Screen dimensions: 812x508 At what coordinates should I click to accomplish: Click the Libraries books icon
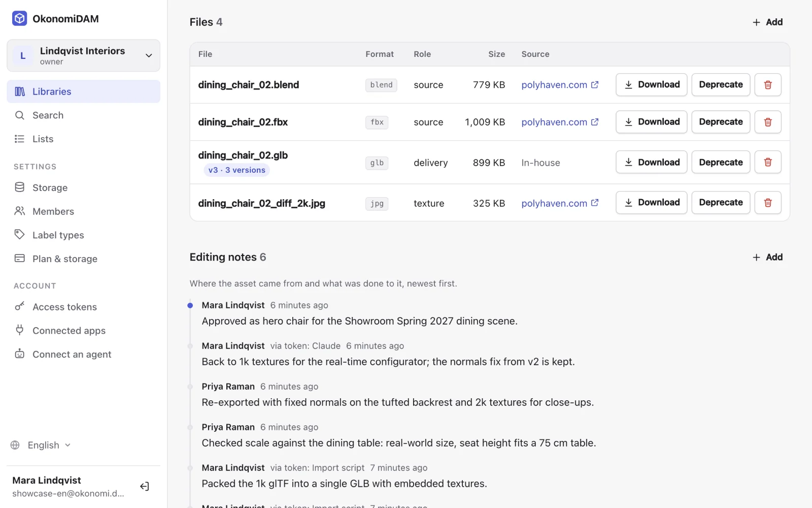(20, 91)
